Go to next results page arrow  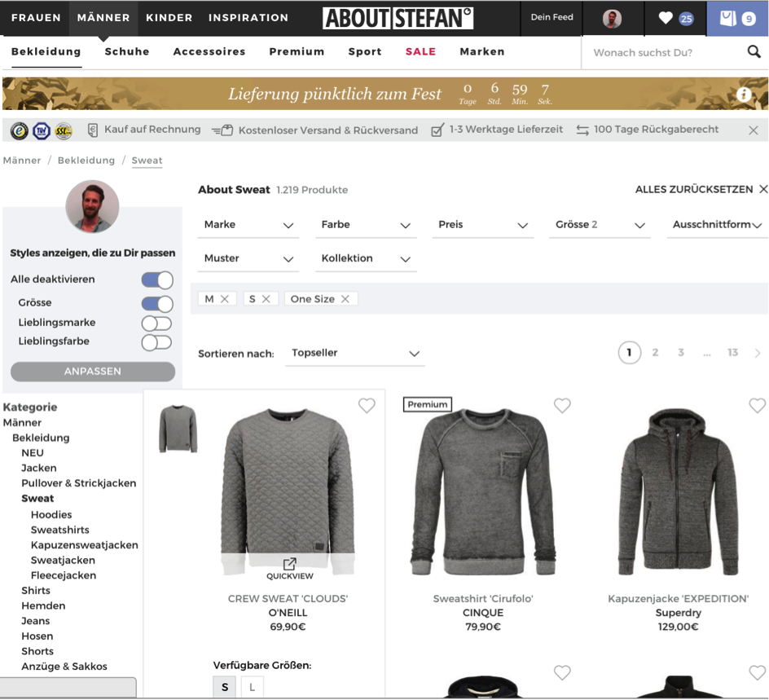[x=758, y=353]
